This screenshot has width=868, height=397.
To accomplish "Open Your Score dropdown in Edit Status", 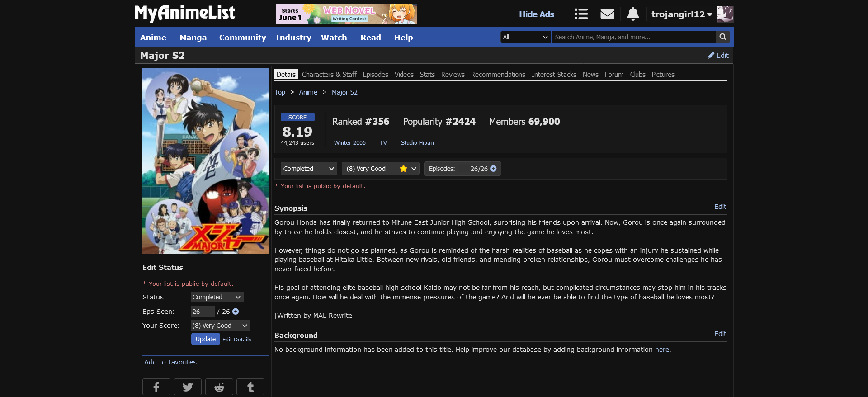I will (221, 326).
